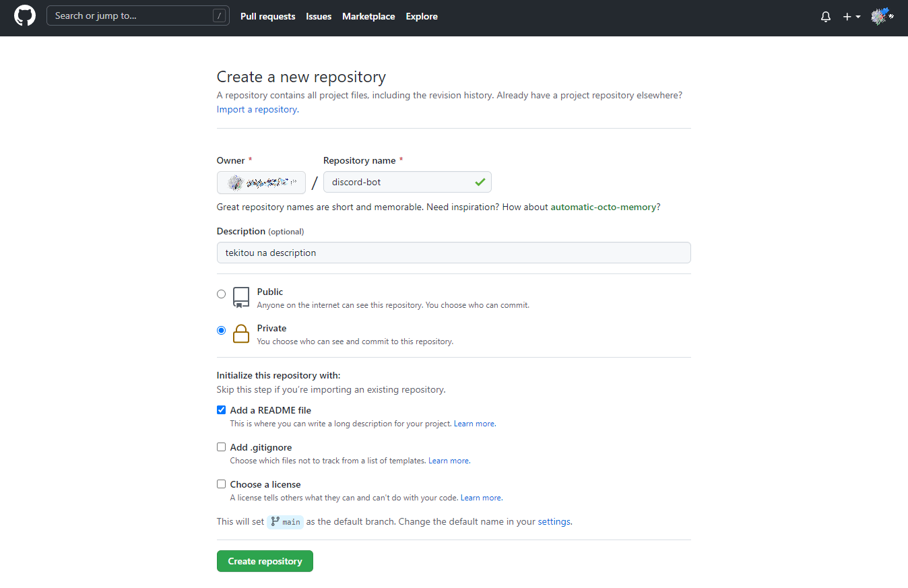The height and width of the screenshot is (588, 908).
Task: Open the Owner dropdown
Action: [261, 183]
